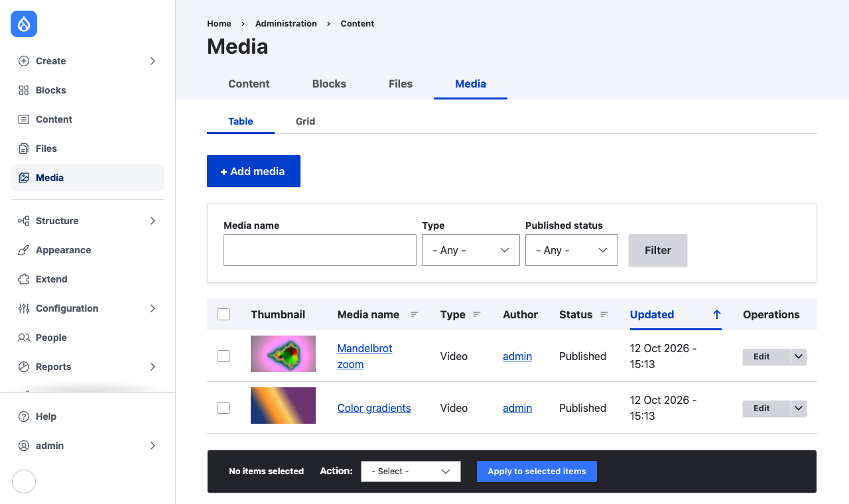This screenshot has height=504, width=849.
Task: Open operations dropdown for Mandelbrot zoom
Action: 799,357
